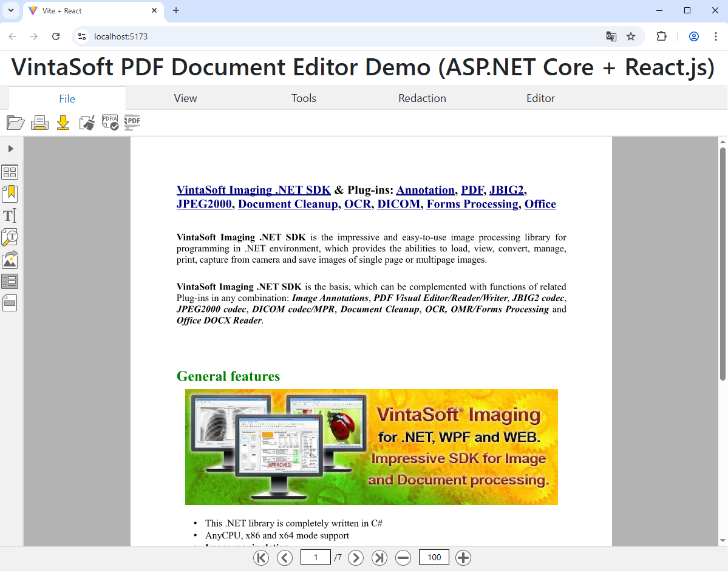The image size is (728, 573).
Task: Open the thumbnails panel icon
Action: [x=10, y=172]
